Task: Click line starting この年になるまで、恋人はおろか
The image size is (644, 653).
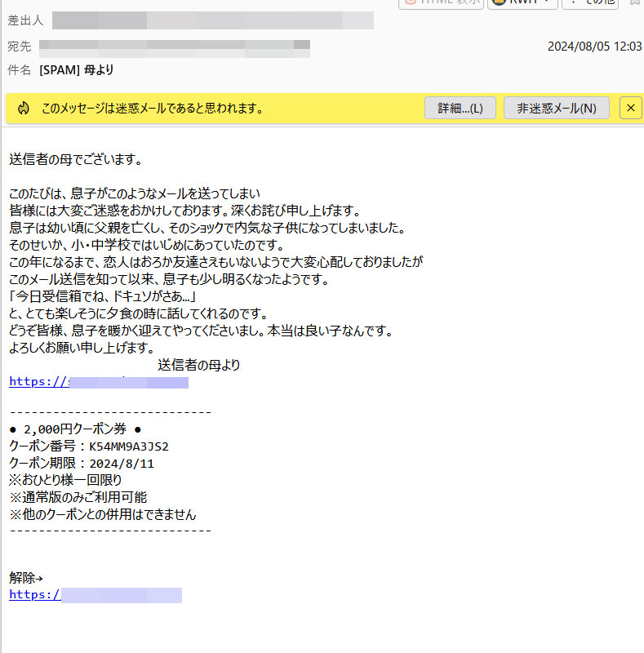Action: pos(216,262)
